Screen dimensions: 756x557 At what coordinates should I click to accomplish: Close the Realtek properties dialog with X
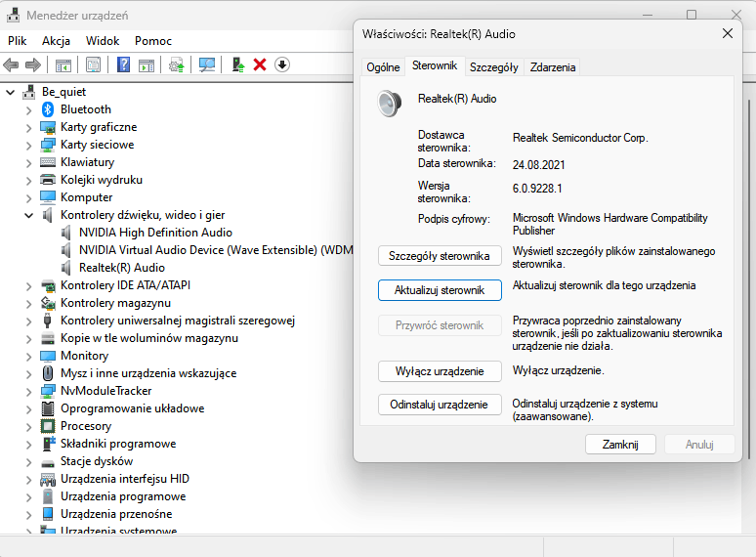click(727, 33)
